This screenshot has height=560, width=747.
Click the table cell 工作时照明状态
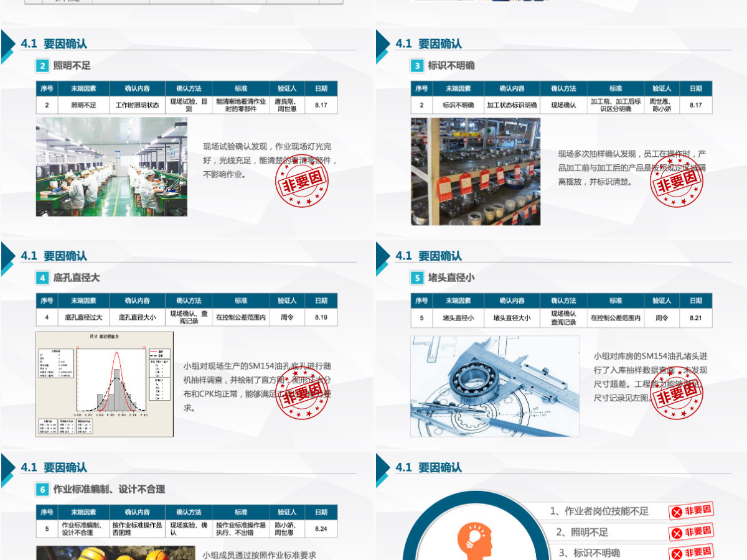137,105
